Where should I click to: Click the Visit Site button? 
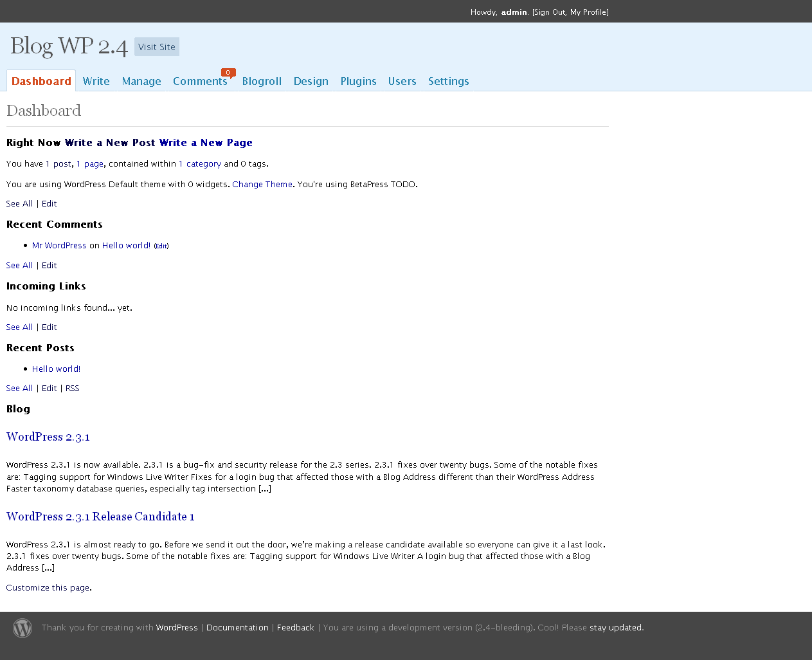point(157,47)
